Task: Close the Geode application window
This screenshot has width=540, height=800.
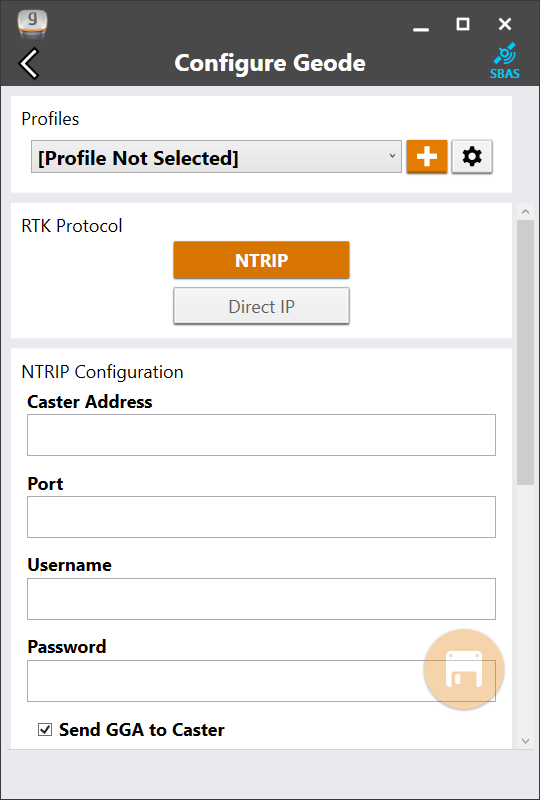Action: [505, 24]
